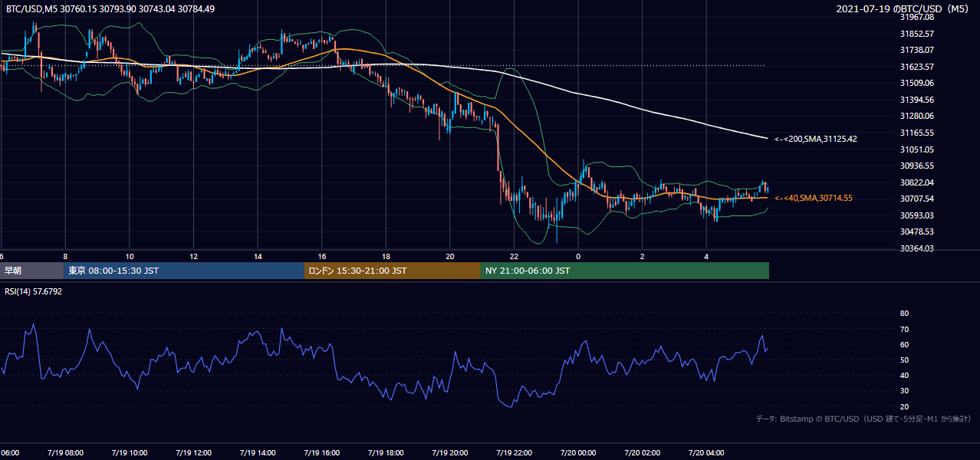Click the price axis label 31623.57
Screen dimensions: 980x460
click(x=918, y=67)
